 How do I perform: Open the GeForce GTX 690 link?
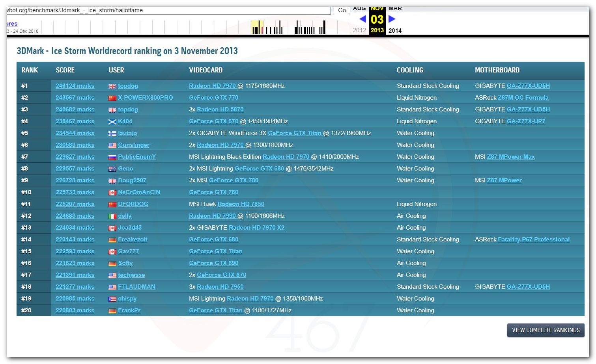[213, 263]
